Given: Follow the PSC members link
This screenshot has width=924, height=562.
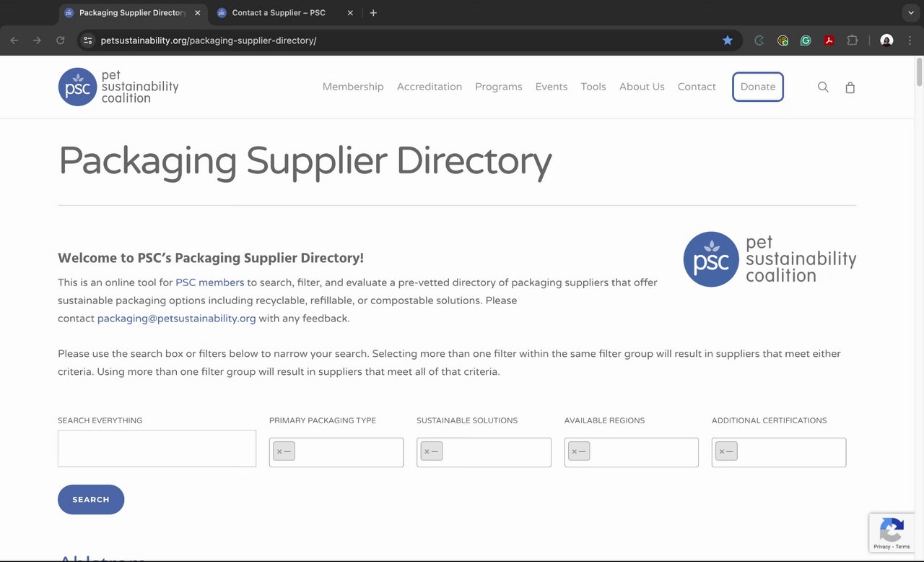Looking at the screenshot, I should (x=210, y=282).
